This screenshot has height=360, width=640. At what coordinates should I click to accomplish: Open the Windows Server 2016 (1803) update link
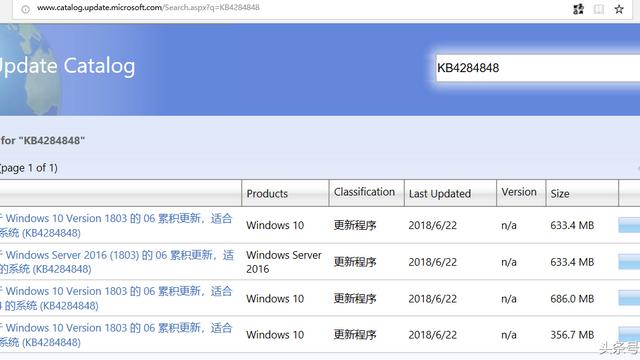117,262
